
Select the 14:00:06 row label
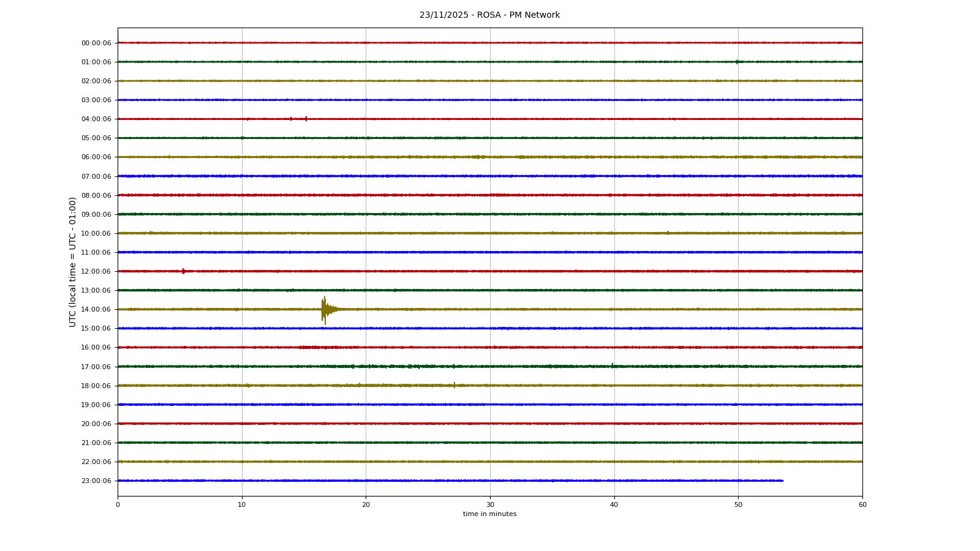[96, 310]
